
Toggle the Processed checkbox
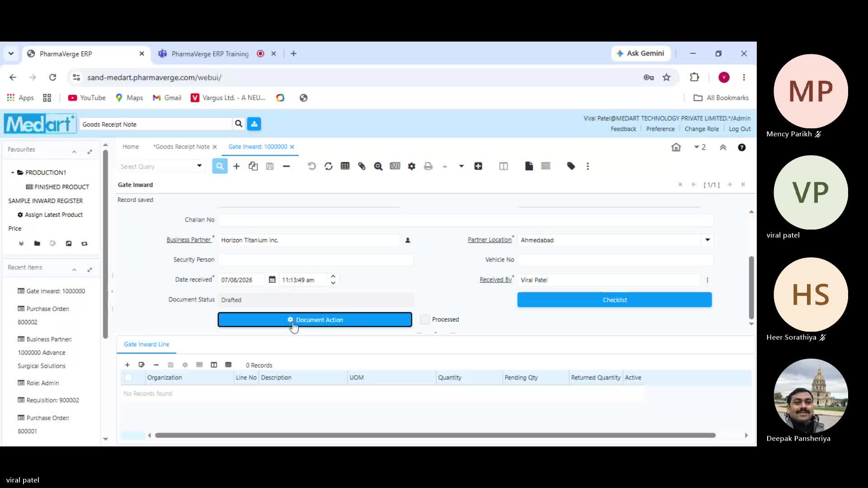pos(425,319)
